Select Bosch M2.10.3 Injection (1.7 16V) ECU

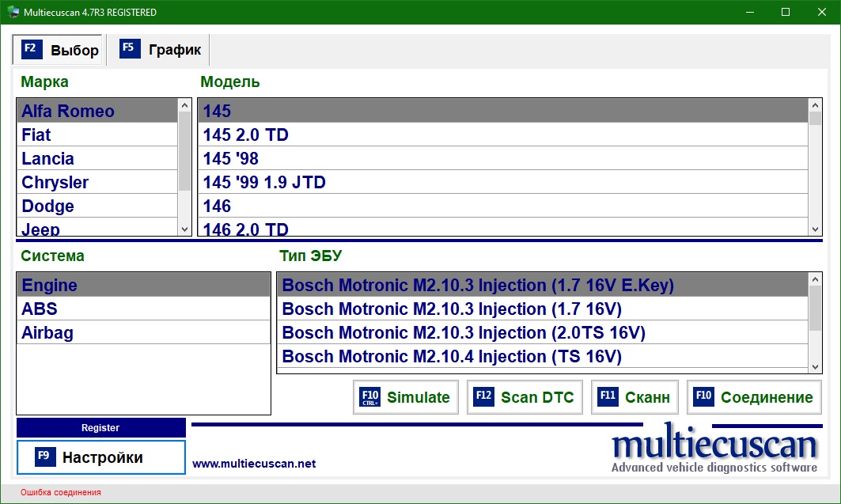pyautogui.click(x=543, y=309)
